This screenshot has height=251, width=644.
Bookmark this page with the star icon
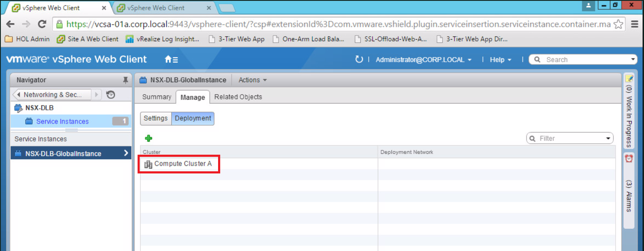click(618, 24)
